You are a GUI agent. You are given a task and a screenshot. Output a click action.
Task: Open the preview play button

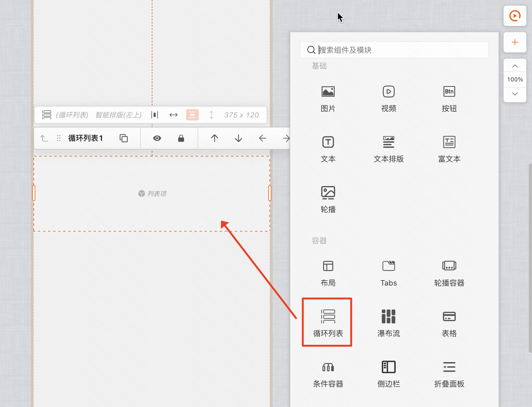[515, 16]
